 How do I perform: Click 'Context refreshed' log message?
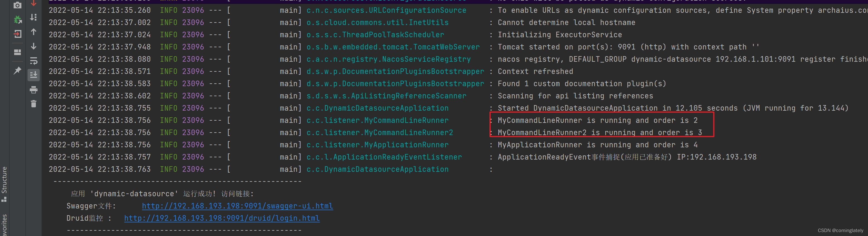pos(535,71)
